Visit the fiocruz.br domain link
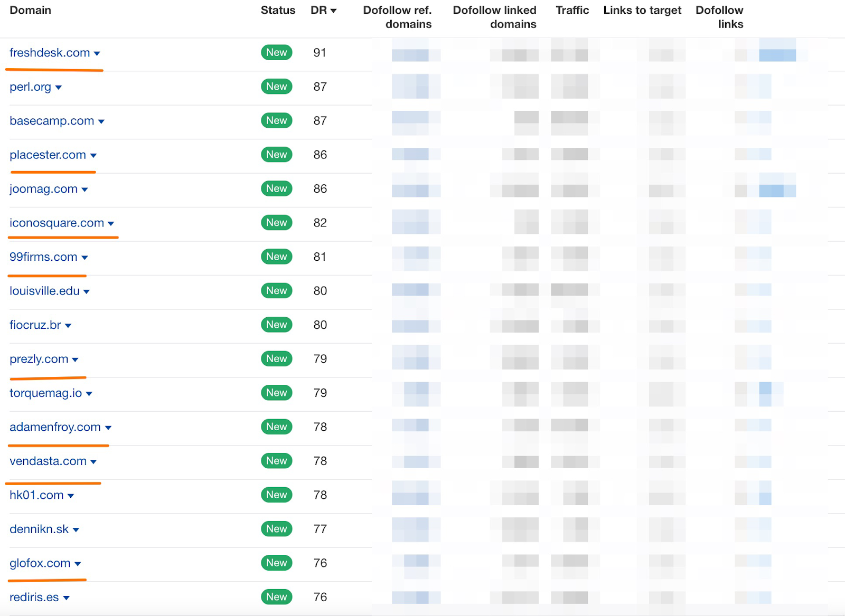This screenshot has height=616, width=845. click(x=35, y=325)
